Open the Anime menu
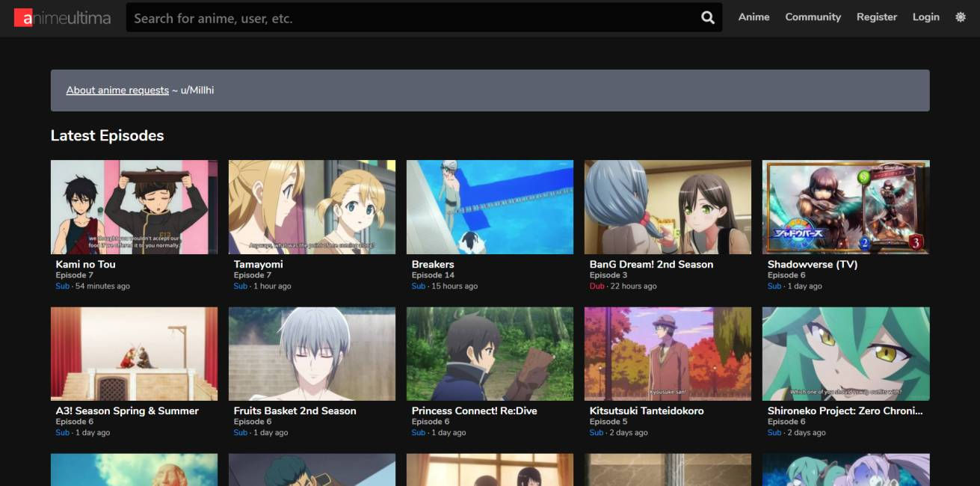Viewport: 980px width, 486px height. pos(754,17)
